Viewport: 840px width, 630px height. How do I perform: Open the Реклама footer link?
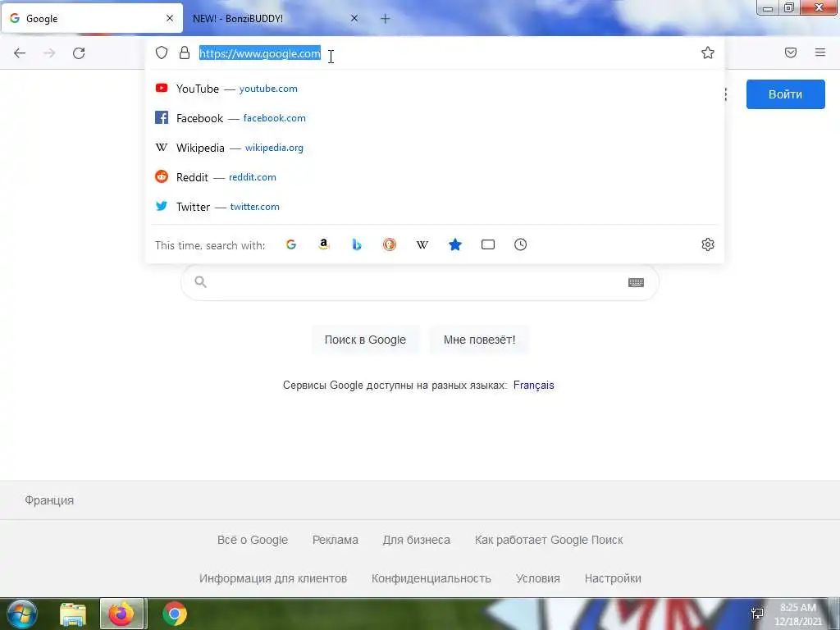[336, 540]
